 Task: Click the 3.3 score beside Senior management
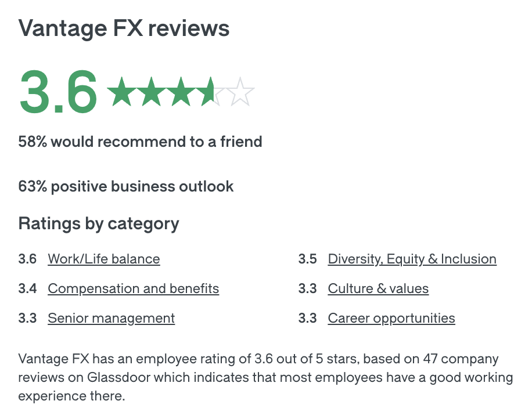27,318
